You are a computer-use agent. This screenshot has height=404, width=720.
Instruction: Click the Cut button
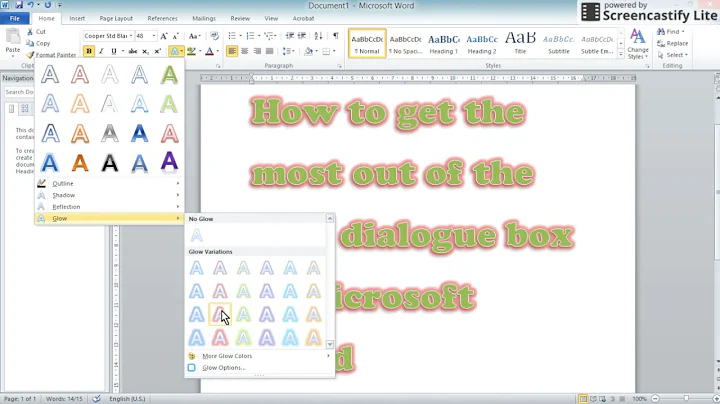(36, 32)
